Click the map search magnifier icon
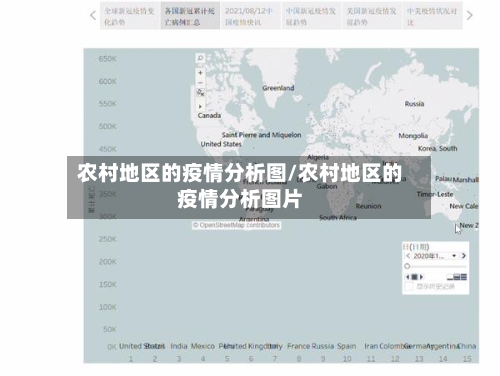The width and height of the screenshot is (500, 376). [200, 58]
